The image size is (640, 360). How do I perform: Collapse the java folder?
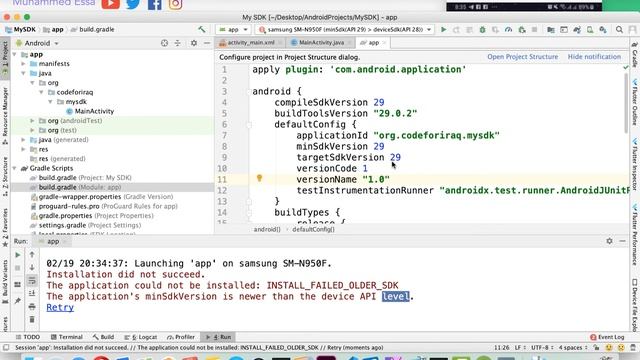click(23, 73)
